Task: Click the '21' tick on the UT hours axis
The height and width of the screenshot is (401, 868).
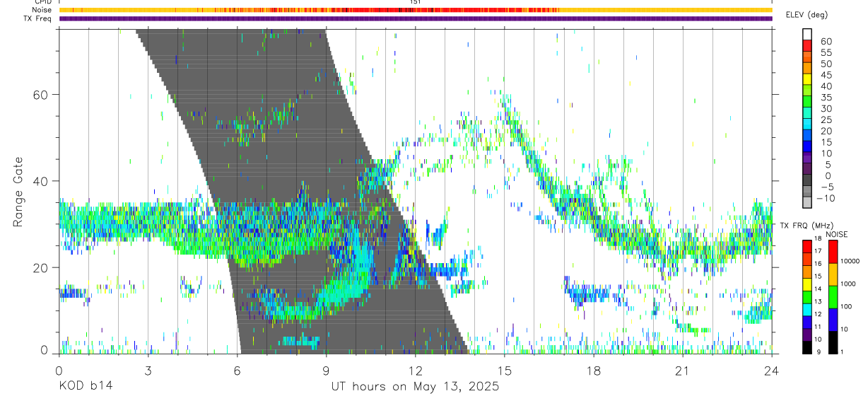Action: [683, 369]
